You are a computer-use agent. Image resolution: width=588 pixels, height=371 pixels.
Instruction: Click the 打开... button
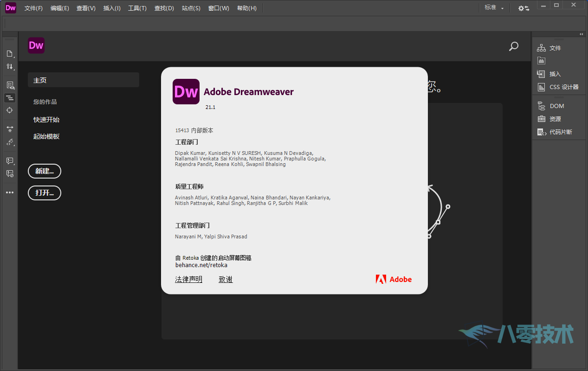(x=45, y=193)
